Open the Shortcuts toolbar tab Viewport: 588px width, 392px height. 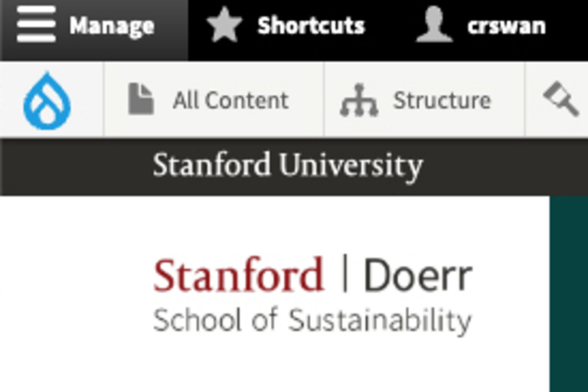point(311,26)
